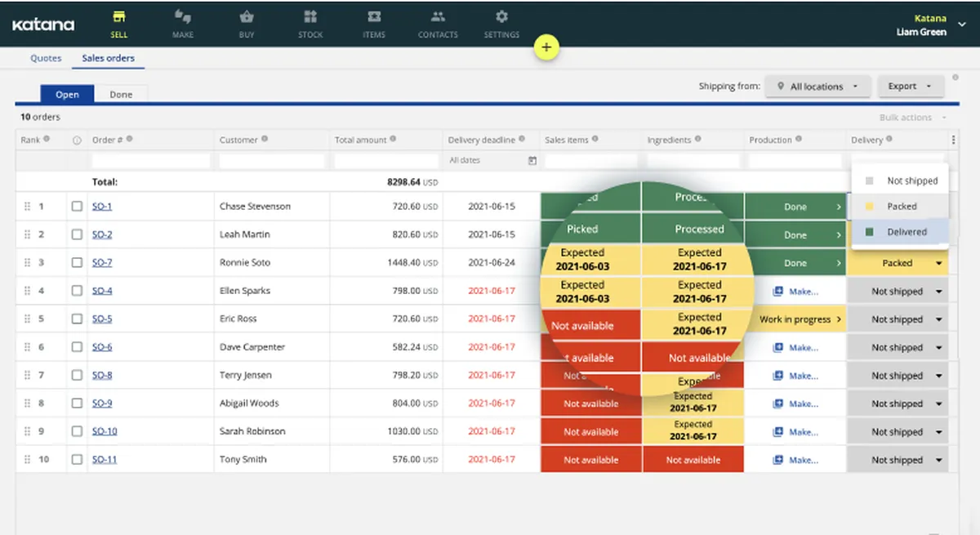Screen dimensions: 980x535
Task: Open sales order SO-7 link
Action: click(102, 263)
